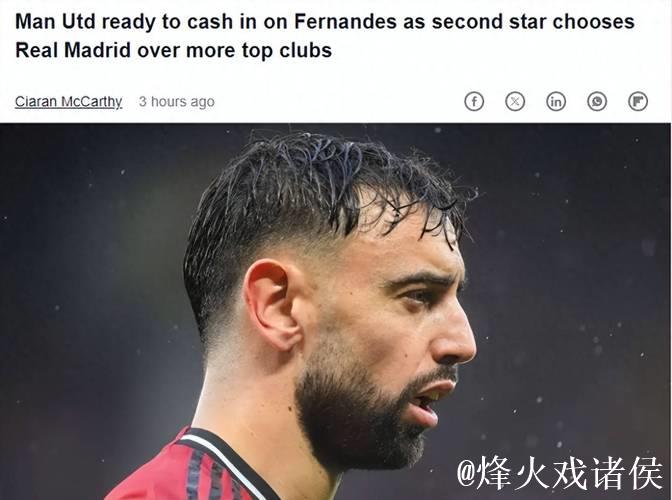Open the Man Utd Fernandes headline
Image resolution: width=672 pixels, height=500 pixels.
[x=325, y=36]
